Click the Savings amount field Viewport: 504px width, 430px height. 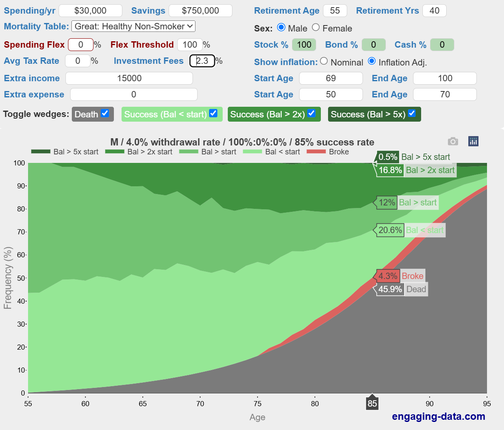201,11
